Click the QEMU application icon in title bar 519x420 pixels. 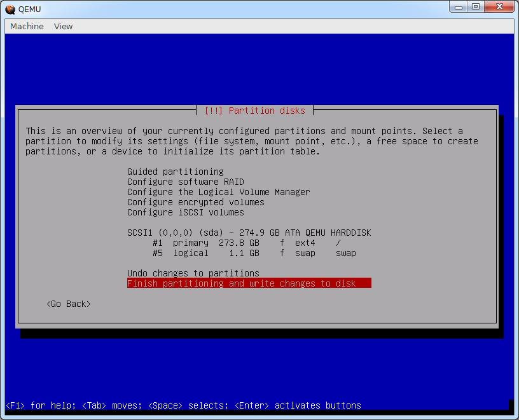click(10, 10)
